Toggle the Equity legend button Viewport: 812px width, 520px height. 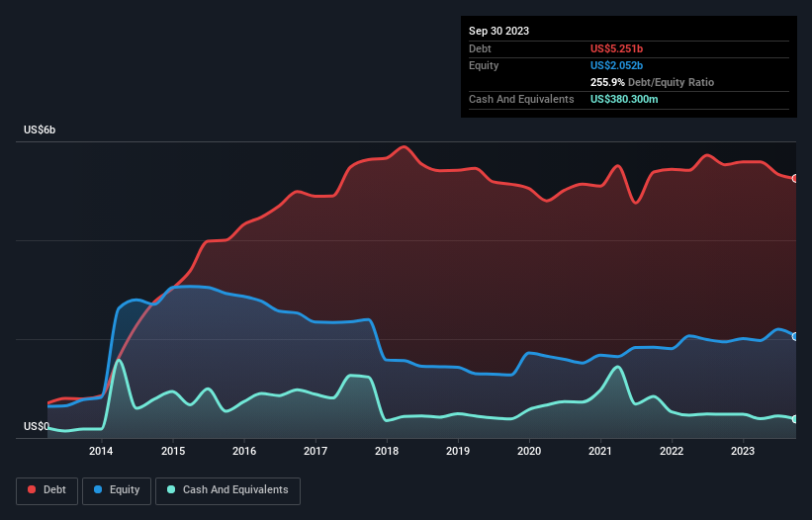[x=117, y=490]
